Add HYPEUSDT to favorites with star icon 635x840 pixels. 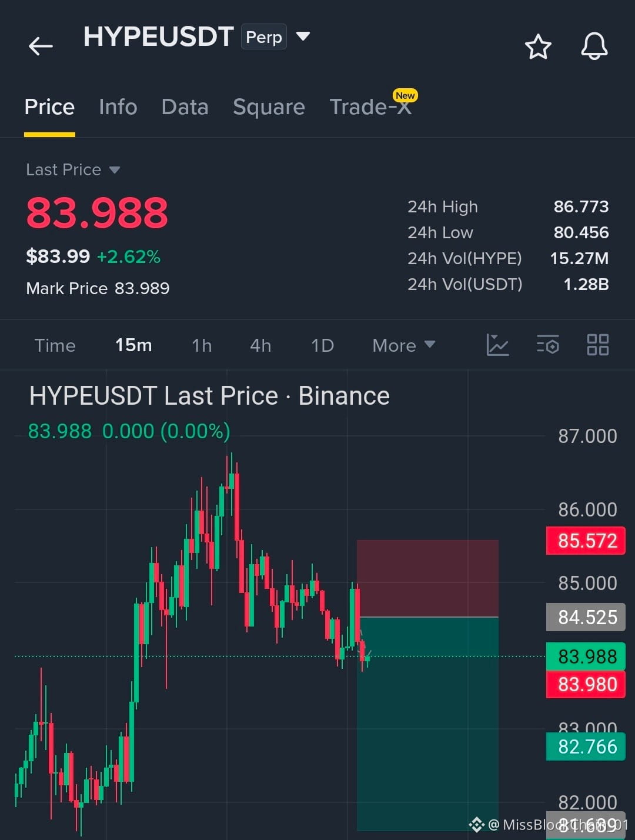click(x=538, y=46)
